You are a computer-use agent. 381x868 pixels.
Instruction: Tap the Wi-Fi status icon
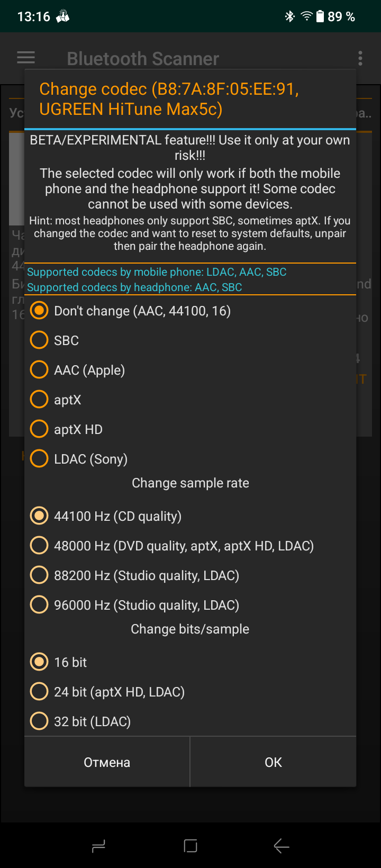306,16
